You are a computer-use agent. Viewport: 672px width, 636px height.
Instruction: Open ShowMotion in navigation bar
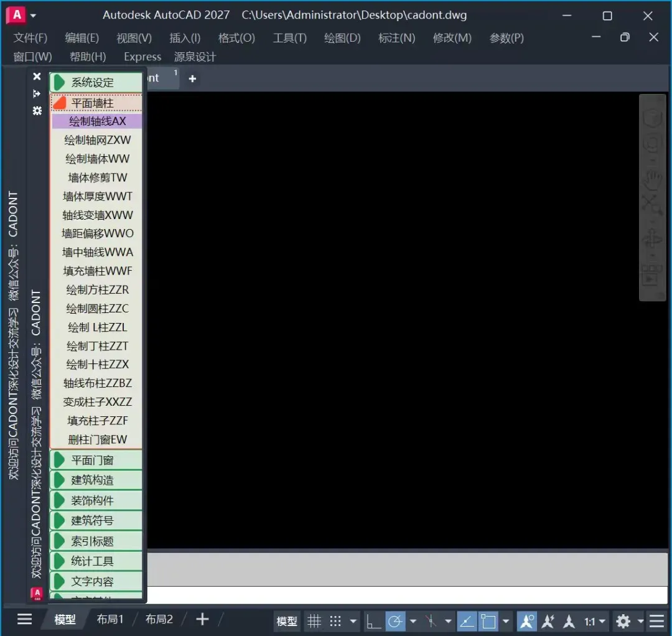(x=652, y=274)
